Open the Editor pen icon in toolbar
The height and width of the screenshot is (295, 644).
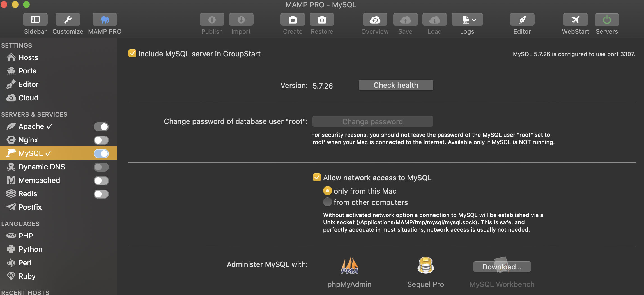coord(522,20)
